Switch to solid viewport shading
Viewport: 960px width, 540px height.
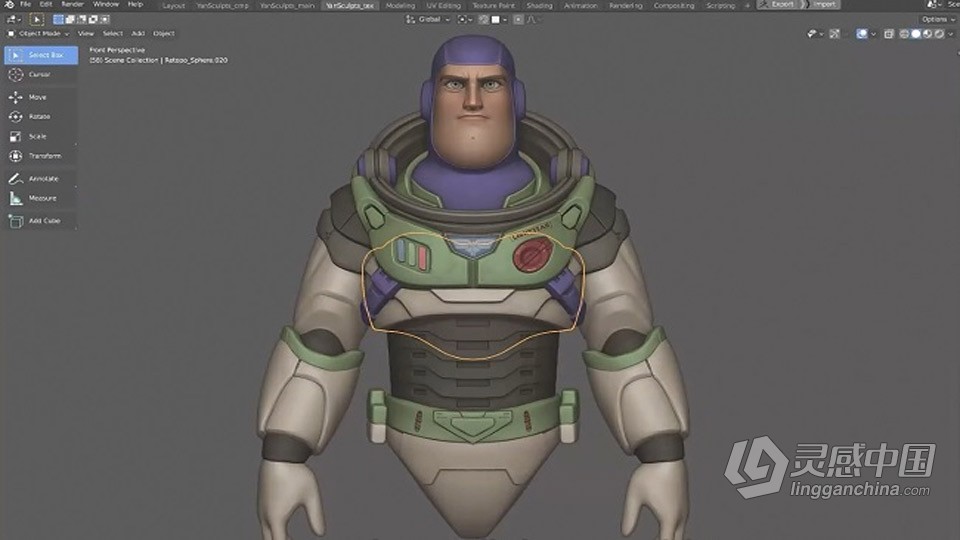(916, 34)
